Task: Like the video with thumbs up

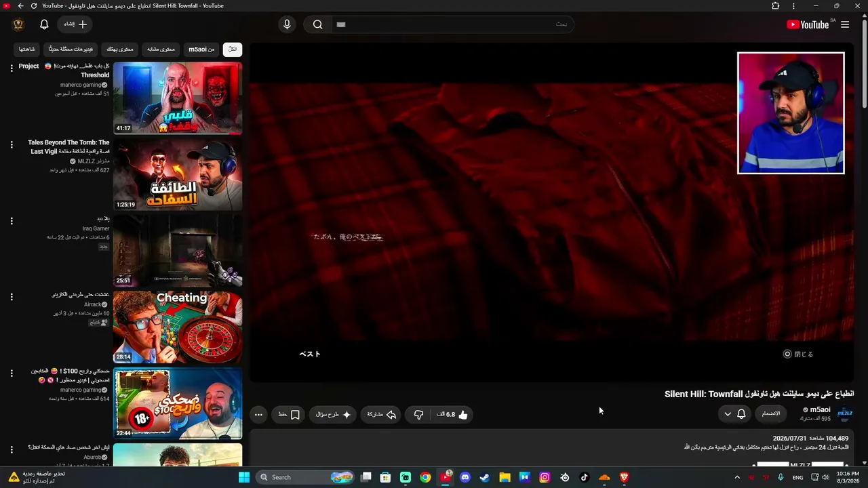Action: 452,414
